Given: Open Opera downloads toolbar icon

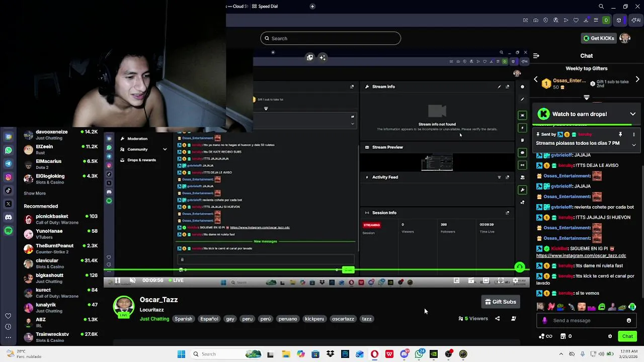Looking at the screenshot, I should 586,20.
